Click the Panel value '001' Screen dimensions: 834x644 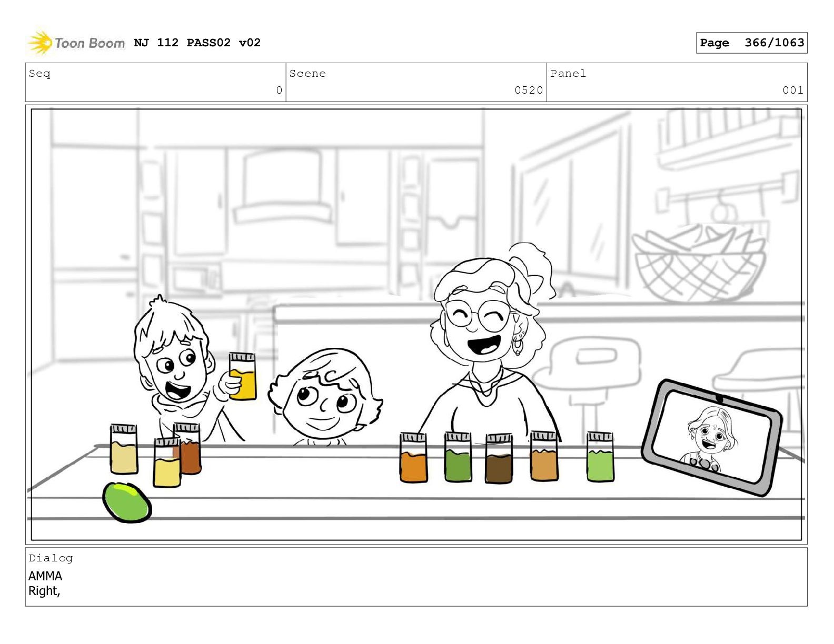pos(793,90)
